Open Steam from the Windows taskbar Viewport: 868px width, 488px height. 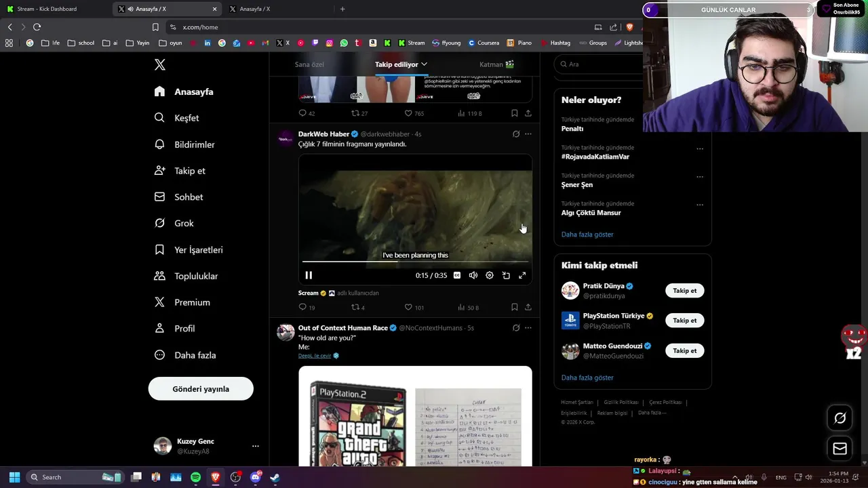(x=275, y=477)
